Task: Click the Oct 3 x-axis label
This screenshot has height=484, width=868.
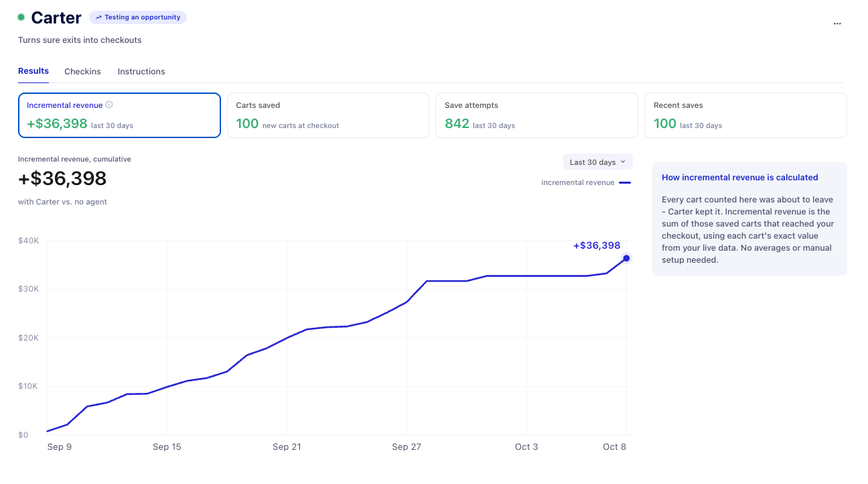Action: pyautogui.click(x=526, y=447)
